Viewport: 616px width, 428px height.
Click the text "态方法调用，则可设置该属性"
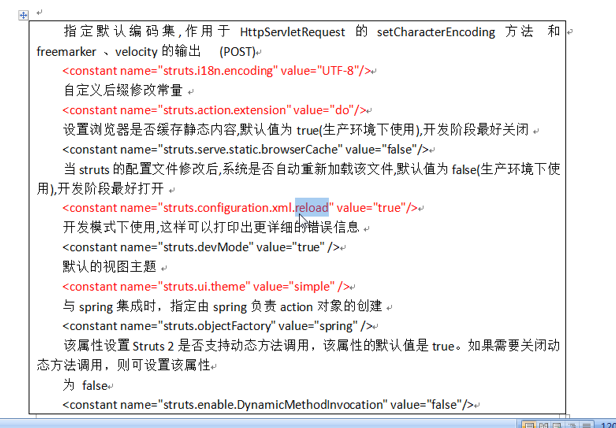123,366
